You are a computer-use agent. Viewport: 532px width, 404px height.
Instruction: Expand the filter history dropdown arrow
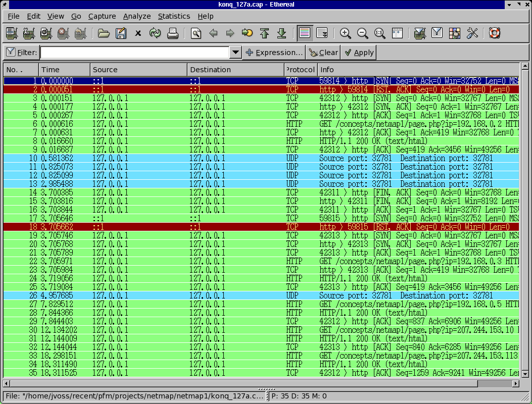coord(235,53)
